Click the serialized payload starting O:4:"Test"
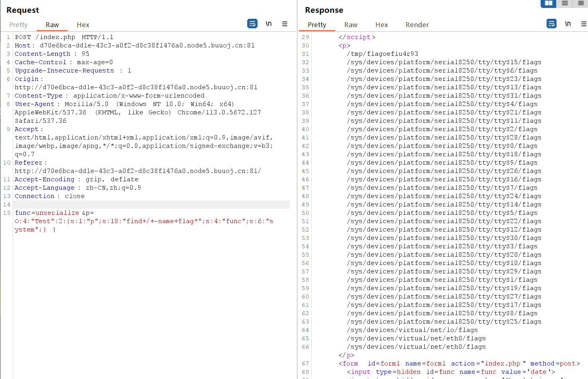Screen dimensions: 588x379 point(144,225)
